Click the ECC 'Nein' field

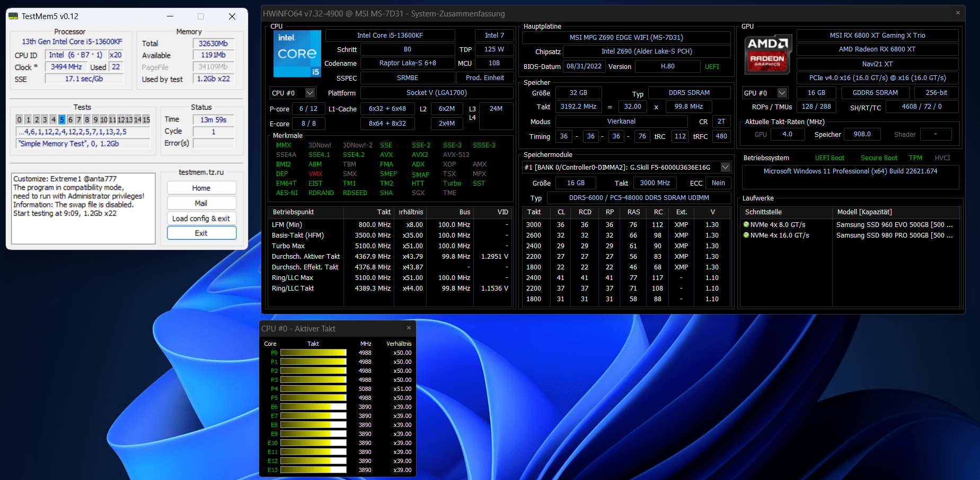[718, 183]
